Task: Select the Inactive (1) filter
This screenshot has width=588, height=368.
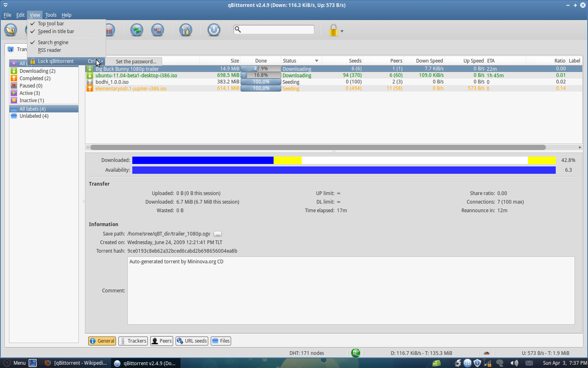Action: (44, 100)
